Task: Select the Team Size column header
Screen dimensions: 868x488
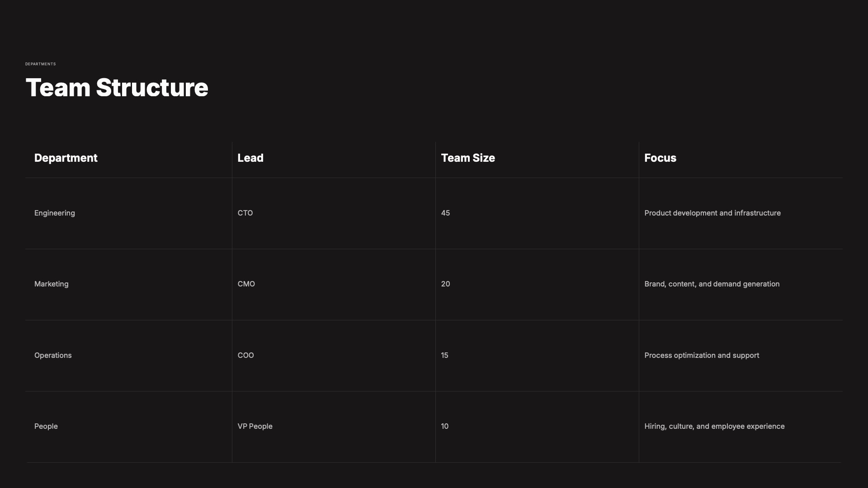Action: click(x=468, y=158)
